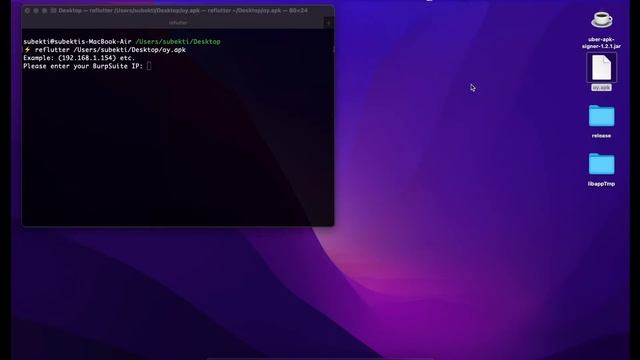Click the 'Example: (192.168.1.154) etc.' line
Viewport: 640px width, 360px height.
pos(79,58)
